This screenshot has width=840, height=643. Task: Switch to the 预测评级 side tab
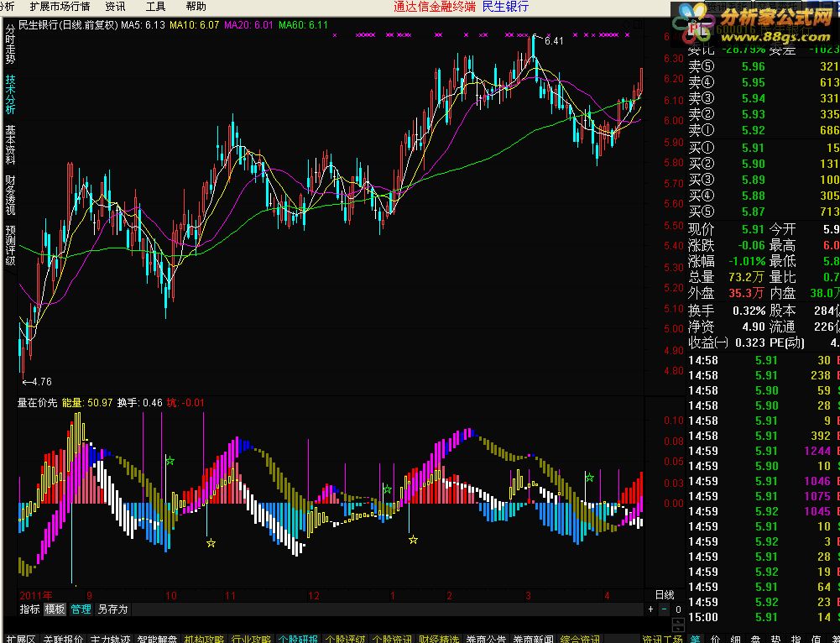pos(10,245)
